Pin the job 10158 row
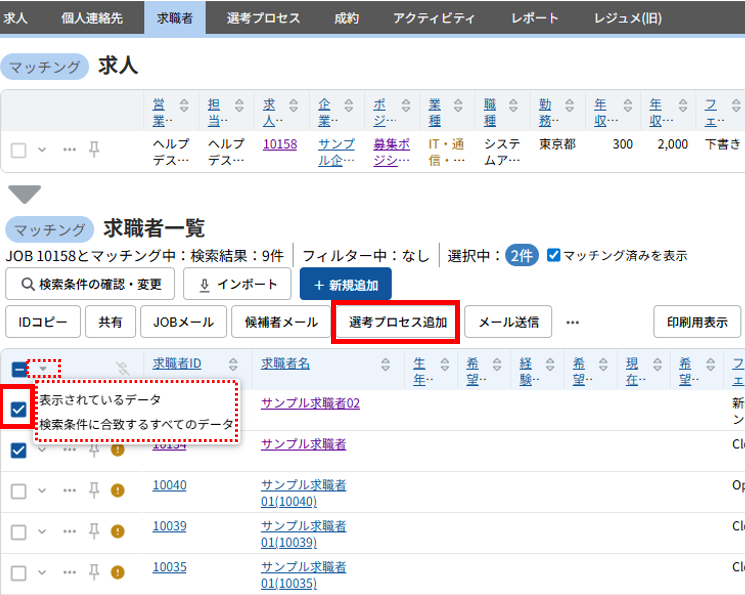 94,150
